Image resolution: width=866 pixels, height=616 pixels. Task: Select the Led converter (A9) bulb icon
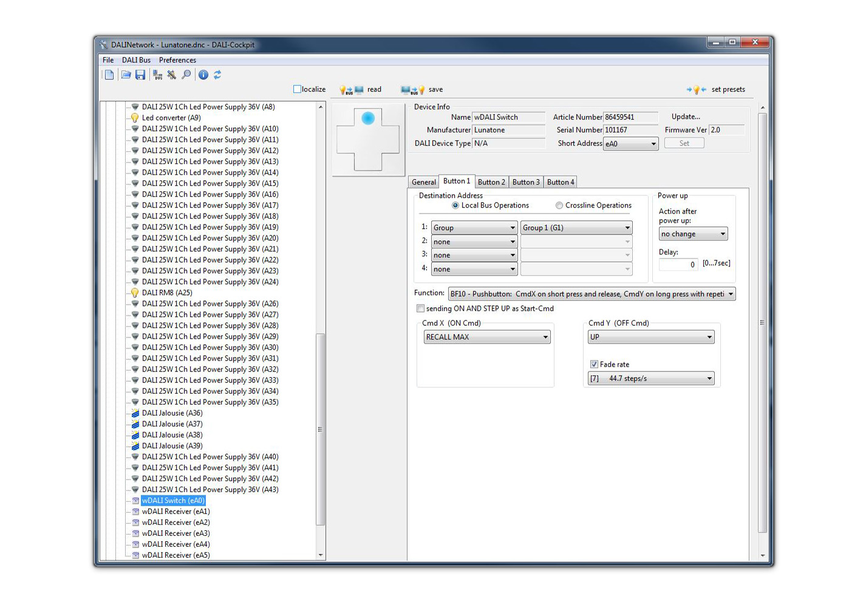pos(135,118)
